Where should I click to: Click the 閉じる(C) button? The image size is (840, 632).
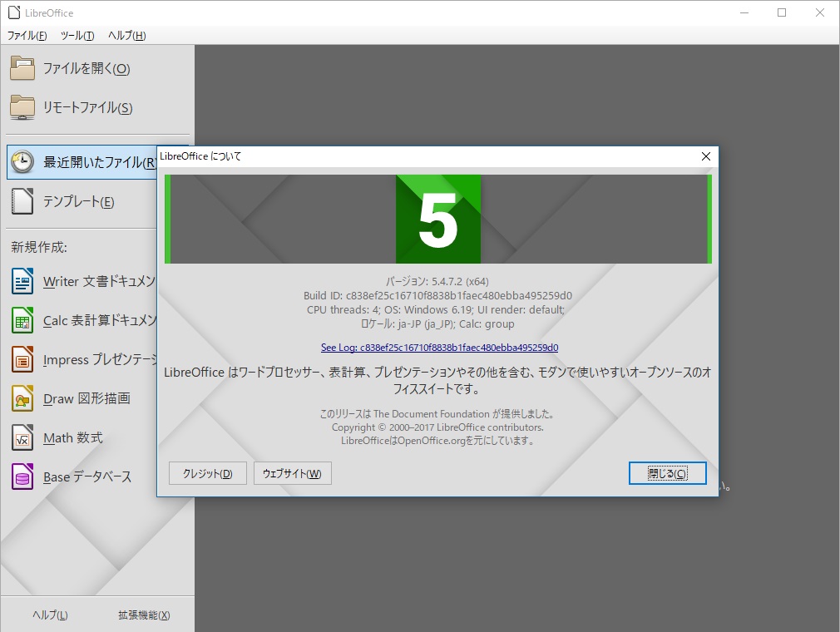coord(668,473)
